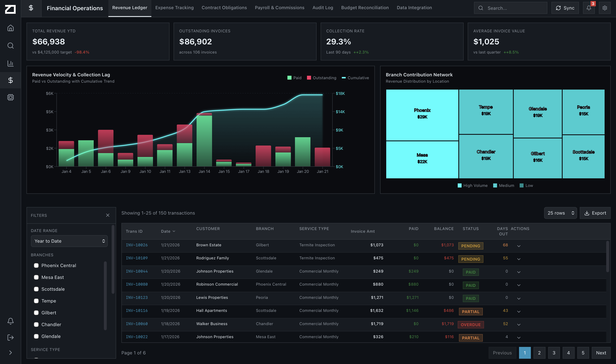Open the Year to Date date range dropdown

69,241
